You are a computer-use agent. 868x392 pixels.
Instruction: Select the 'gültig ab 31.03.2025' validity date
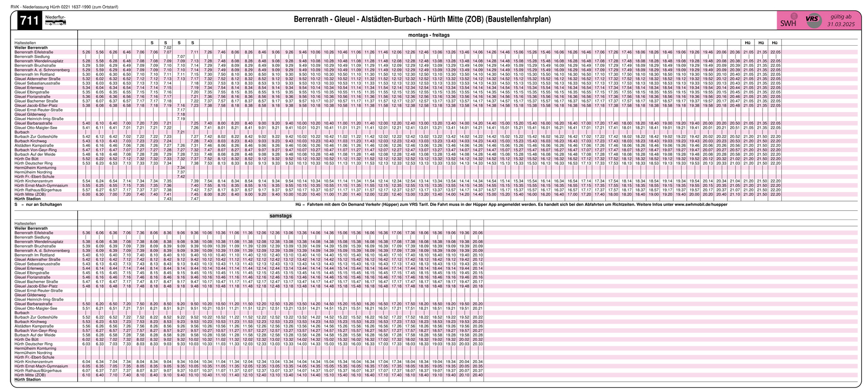point(841,20)
